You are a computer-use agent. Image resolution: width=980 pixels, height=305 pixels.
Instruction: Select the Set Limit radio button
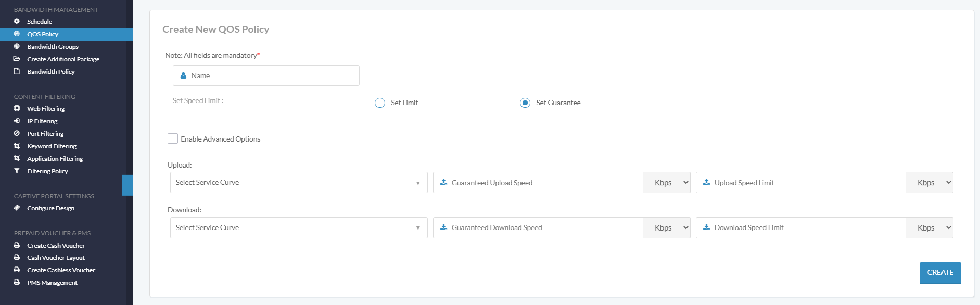(380, 103)
